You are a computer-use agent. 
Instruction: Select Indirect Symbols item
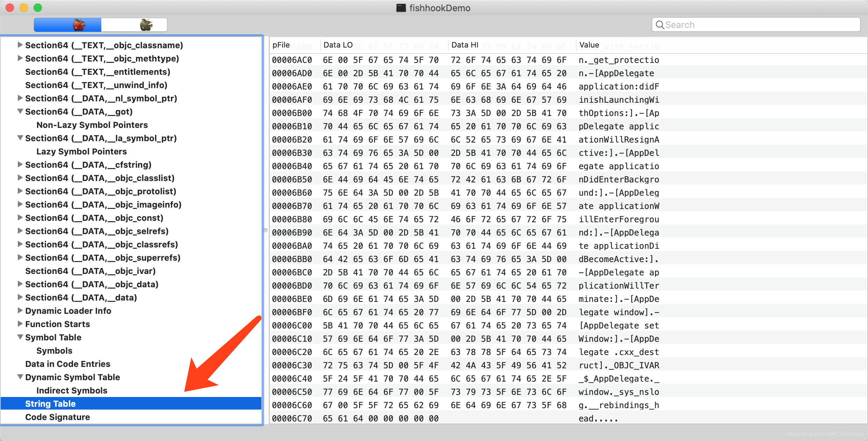point(72,390)
